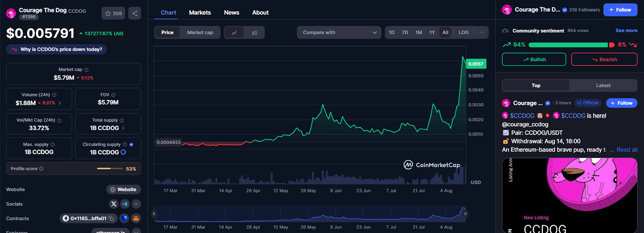Click circulating supply ring indicator
This screenshot has width=644, height=233.
tap(123, 152)
